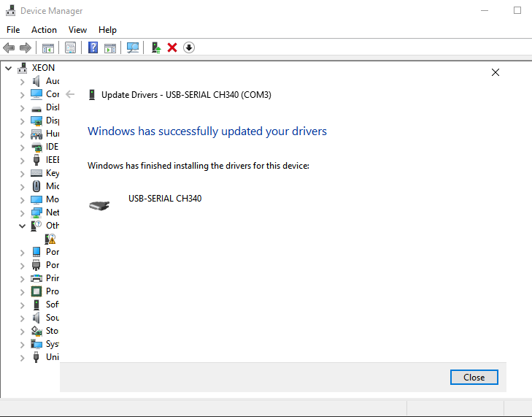This screenshot has height=417, width=532.
Task: Close the Update Drivers wizard with X
Action: (496, 72)
